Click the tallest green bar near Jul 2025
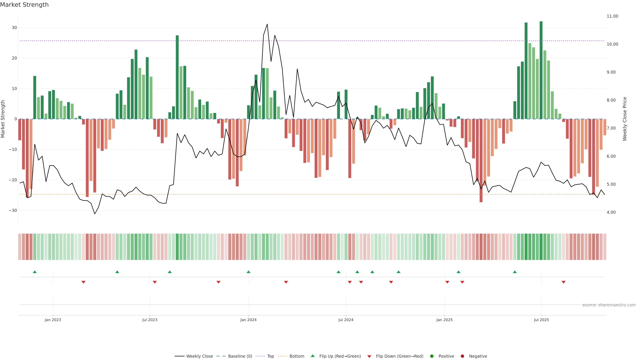Viewport: 644px width, 362px height. coord(541,70)
